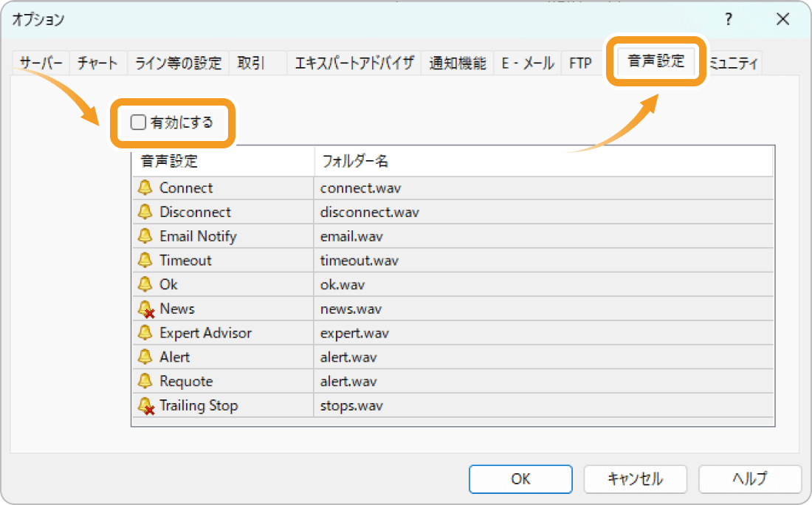This screenshot has width=812, height=505.
Task: Click the bell icon in the Ok row
Action: 145,284
